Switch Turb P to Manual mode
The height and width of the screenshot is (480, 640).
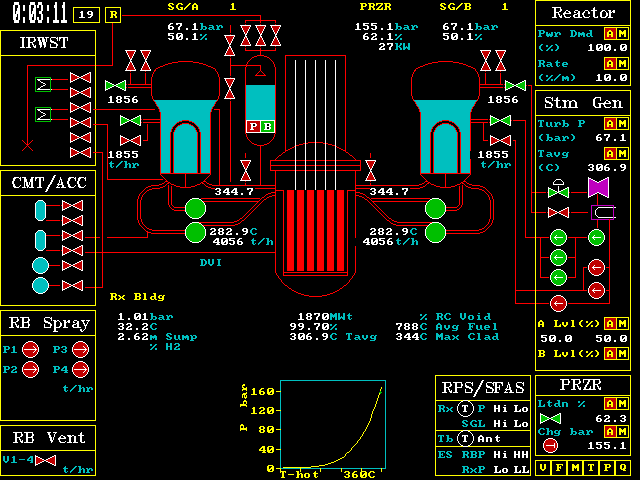tap(622, 124)
